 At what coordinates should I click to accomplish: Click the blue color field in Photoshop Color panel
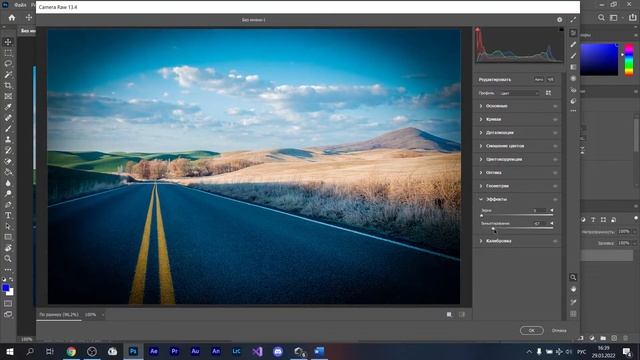tap(599, 60)
